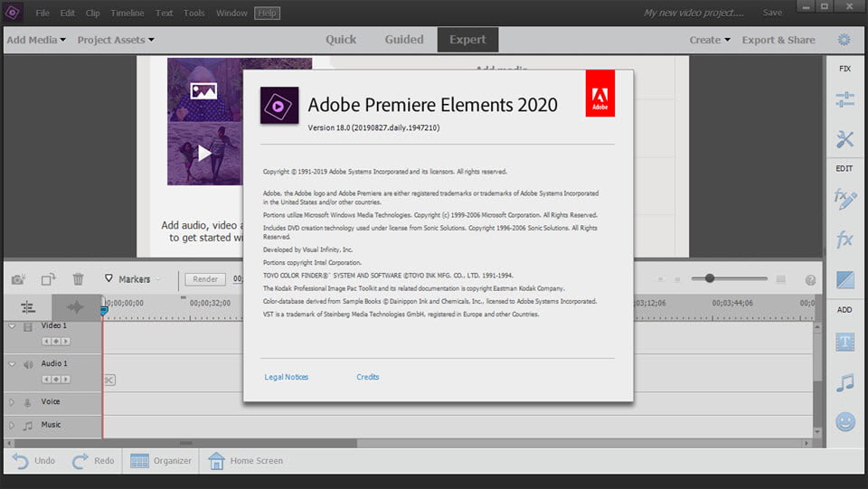Click the freeze frame camera icon

point(18,279)
